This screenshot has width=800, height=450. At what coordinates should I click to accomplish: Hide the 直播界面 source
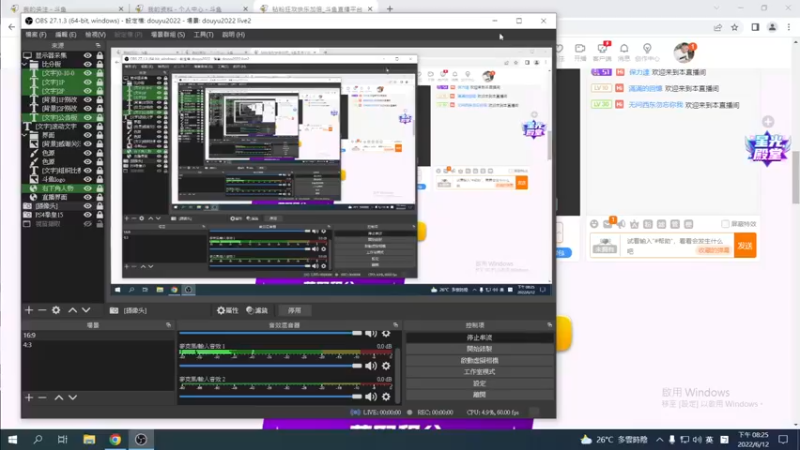click(x=88, y=197)
